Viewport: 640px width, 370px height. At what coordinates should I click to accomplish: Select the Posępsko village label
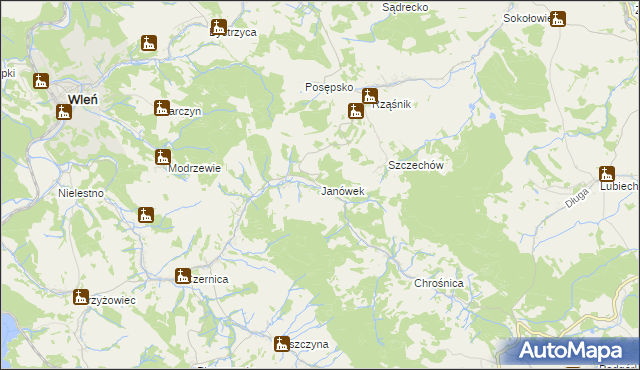click(x=329, y=87)
